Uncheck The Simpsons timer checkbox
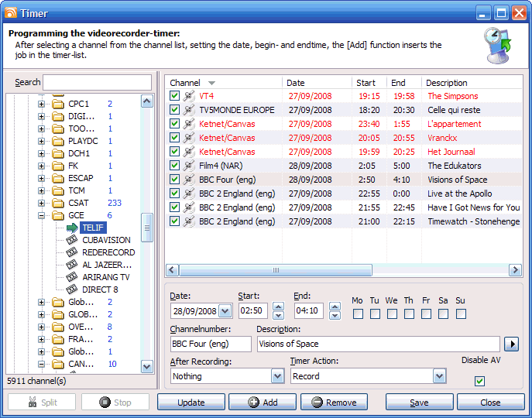 point(175,96)
